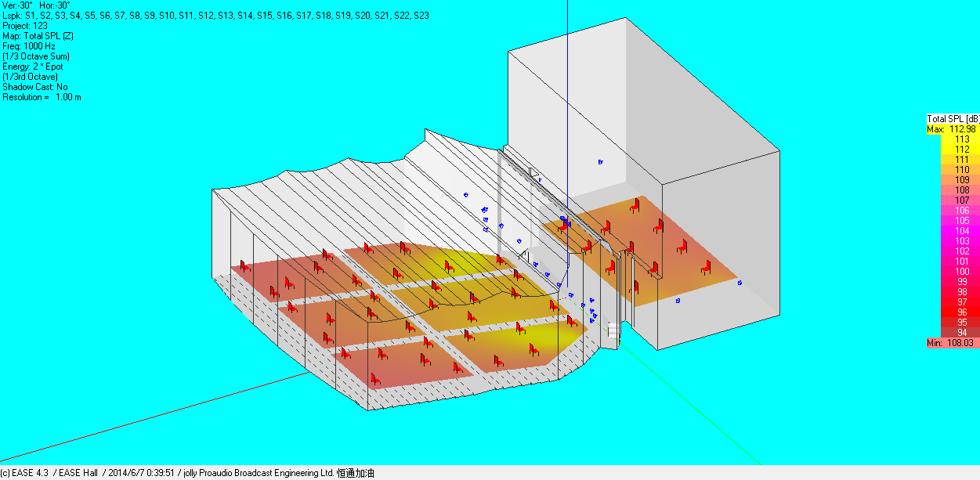This screenshot has width=980, height=480.
Task: Select the 110 dB orange legend swatch
Action: [x=953, y=169]
